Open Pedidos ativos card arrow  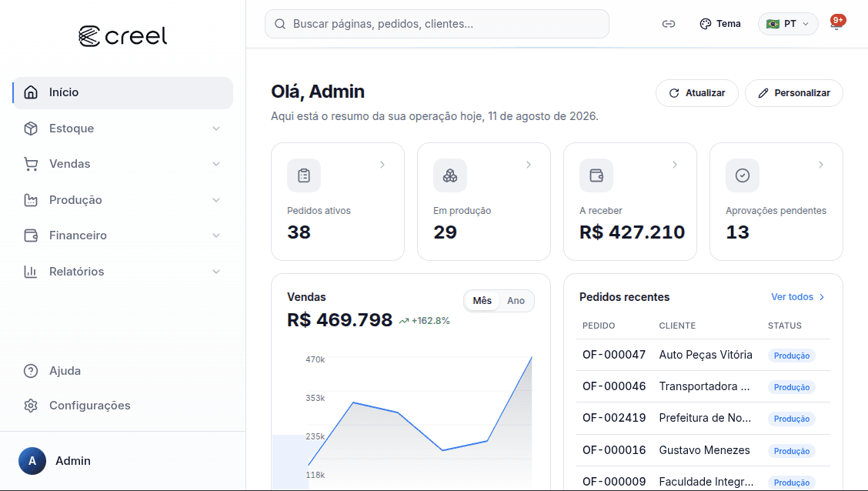point(382,165)
